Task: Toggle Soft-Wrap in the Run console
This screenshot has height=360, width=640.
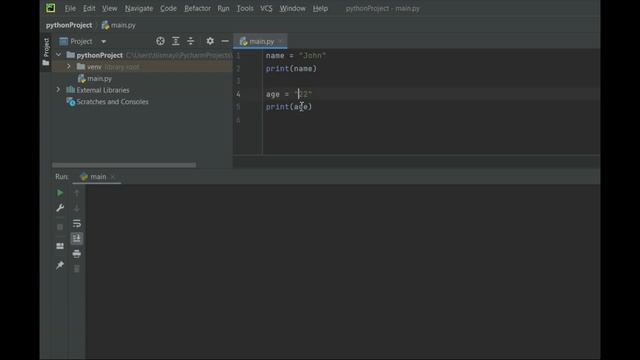Action: coord(77,224)
